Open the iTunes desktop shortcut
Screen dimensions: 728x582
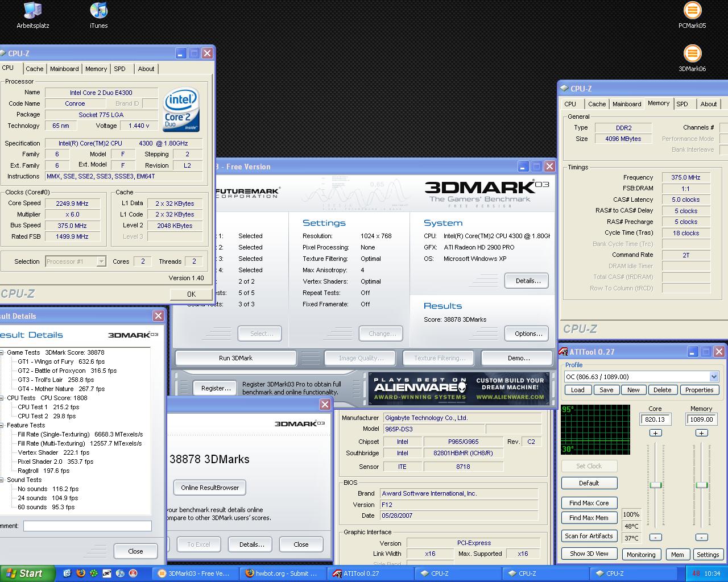[98, 15]
